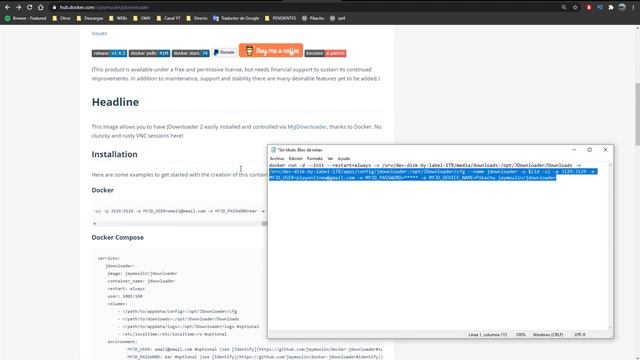640x360 pixels.
Task: Open the Ver menu in Notepad
Action: tap(330, 158)
